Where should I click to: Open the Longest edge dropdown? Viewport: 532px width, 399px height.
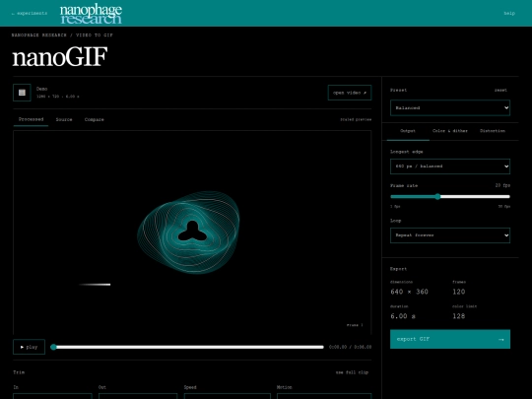(450, 166)
